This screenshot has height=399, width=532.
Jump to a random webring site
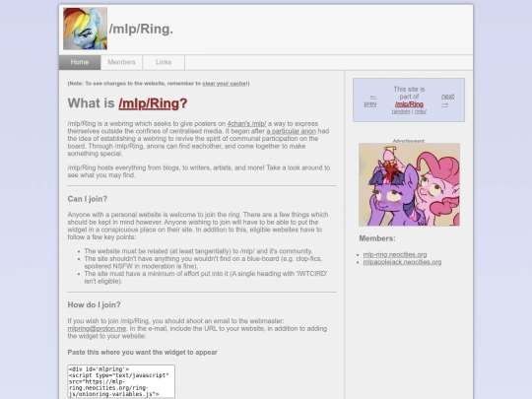401,111
